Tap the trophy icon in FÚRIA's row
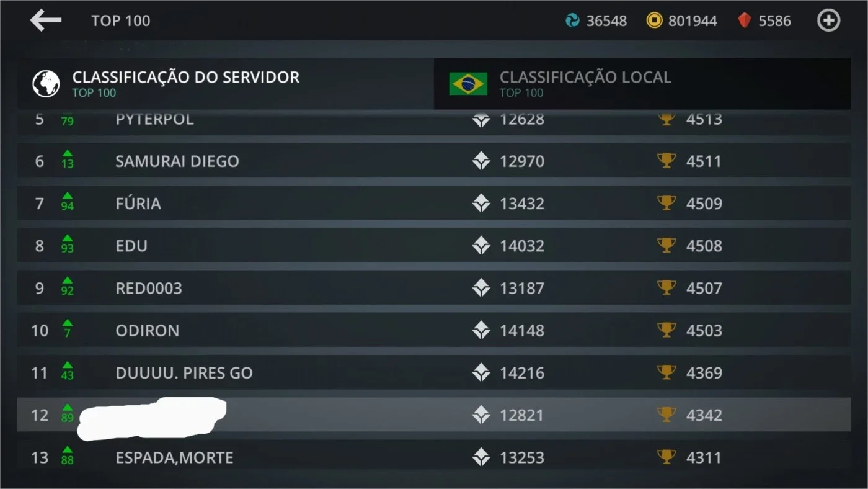Image resolution: width=868 pixels, height=489 pixels. (x=666, y=203)
